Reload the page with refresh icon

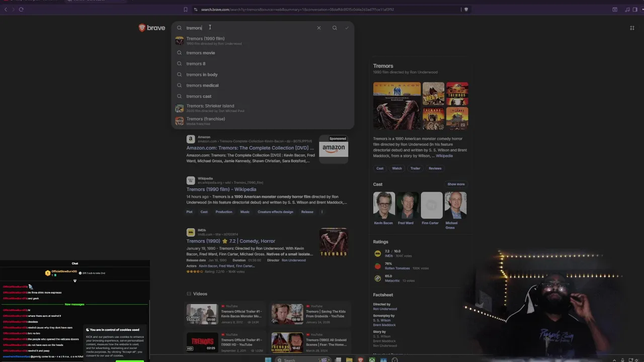point(21,9)
